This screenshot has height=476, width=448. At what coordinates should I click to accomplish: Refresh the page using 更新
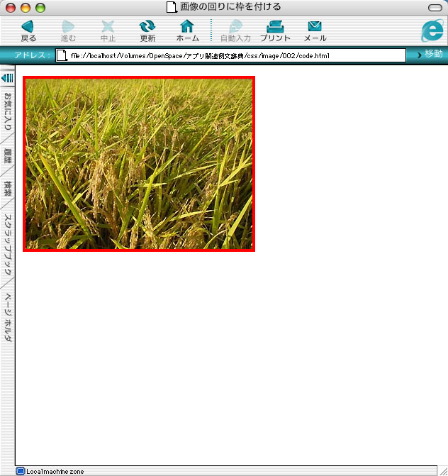(x=147, y=31)
